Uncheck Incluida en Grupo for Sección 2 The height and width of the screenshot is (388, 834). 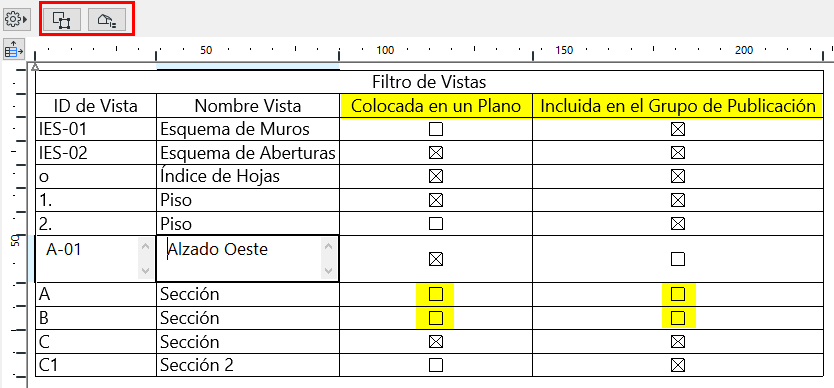[x=678, y=365]
